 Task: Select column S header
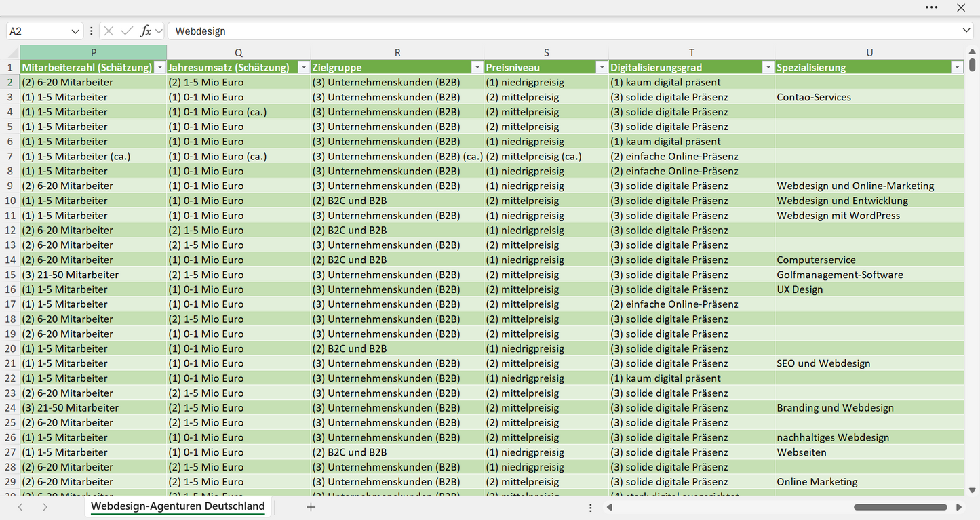click(x=547, y=53)
